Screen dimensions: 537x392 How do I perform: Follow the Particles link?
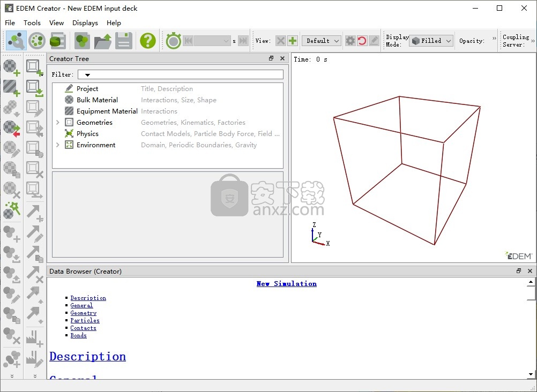pyautogui.click(x=85, y=320)
